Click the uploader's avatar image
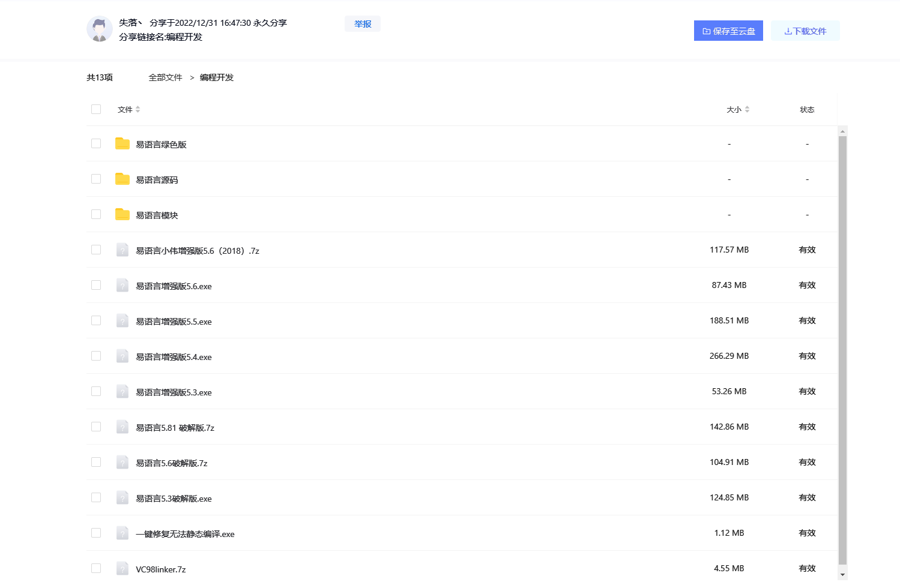The height and width of the screenshot is (588, 900). coord(99,29)
